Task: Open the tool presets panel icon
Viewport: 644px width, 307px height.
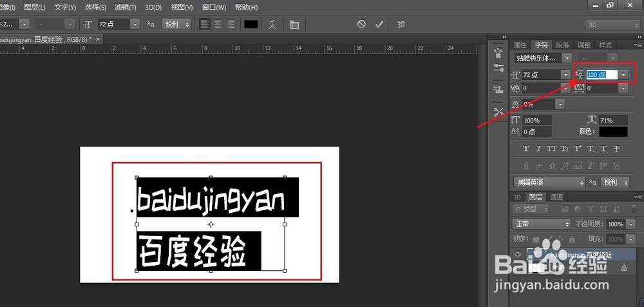Action: click(x=498, y=111)
